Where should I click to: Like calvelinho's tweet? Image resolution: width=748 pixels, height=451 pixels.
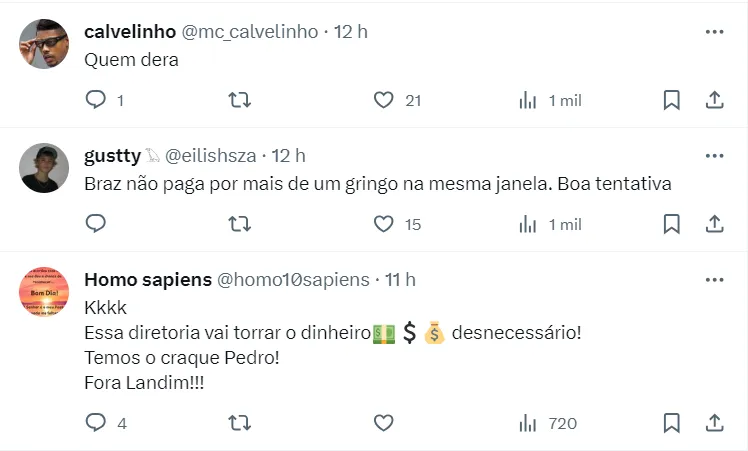point(384,100)
